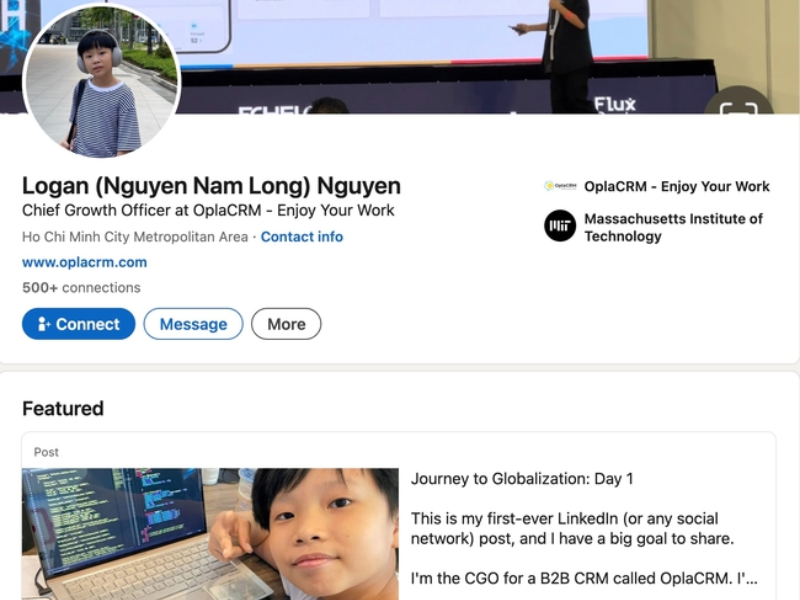Open the More options button
Viewport: 800px width, 600px height.
[x=286, y=324]
